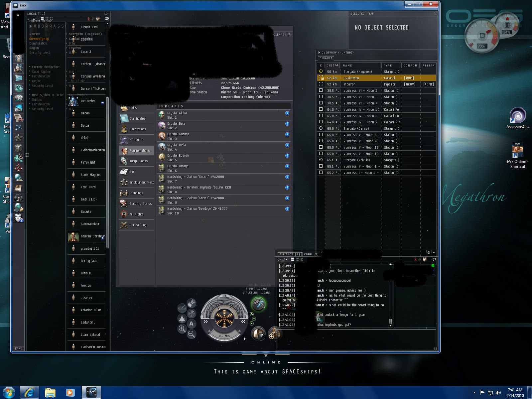Open the globe browser icon in Neocom
The image size is (532, 399).
[19, 178]
